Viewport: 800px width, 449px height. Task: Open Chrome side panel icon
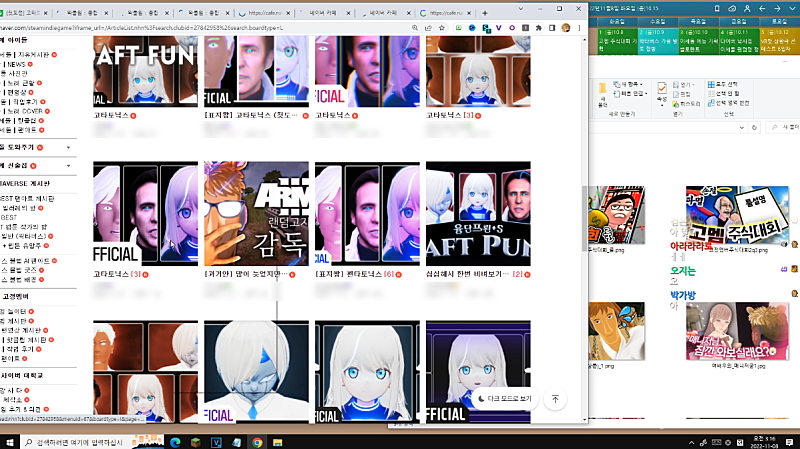point(552,28)
